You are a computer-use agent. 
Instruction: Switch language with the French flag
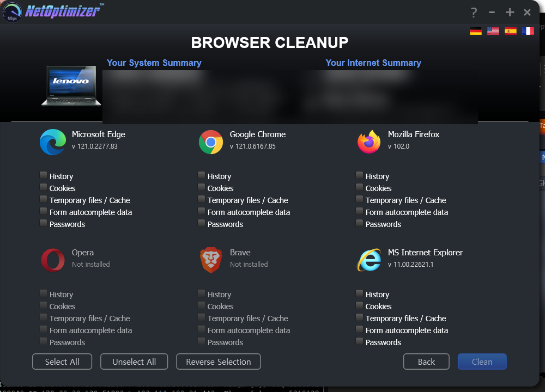tap(528, 31)
